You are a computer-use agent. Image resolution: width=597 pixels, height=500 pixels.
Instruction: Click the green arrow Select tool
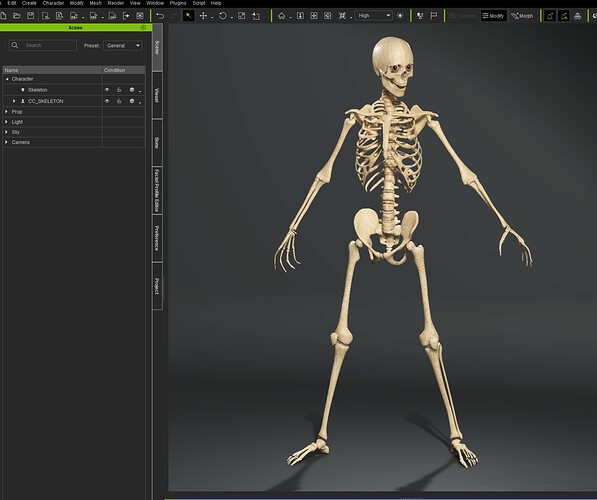(188, 16)
